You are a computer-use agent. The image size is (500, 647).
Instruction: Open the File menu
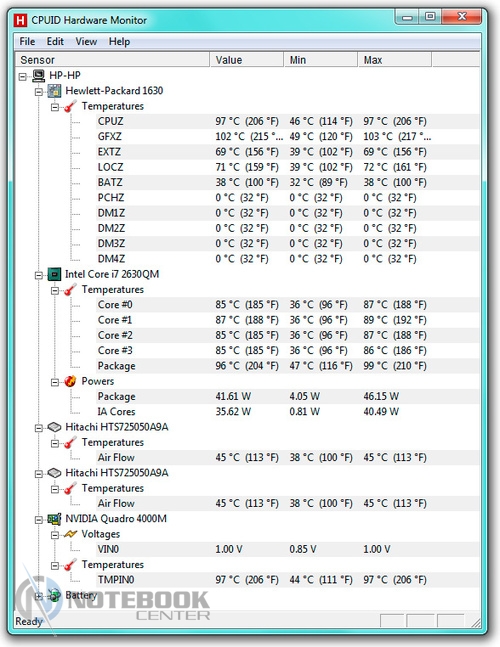pyautogui.click(x=27, y=42)
